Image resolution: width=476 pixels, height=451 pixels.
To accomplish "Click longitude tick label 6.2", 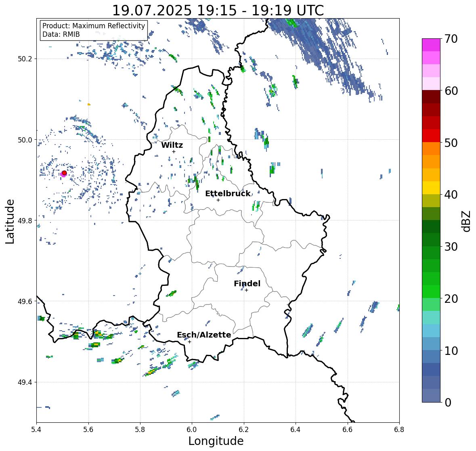I will pyautogui.click(x=244, y=430).
